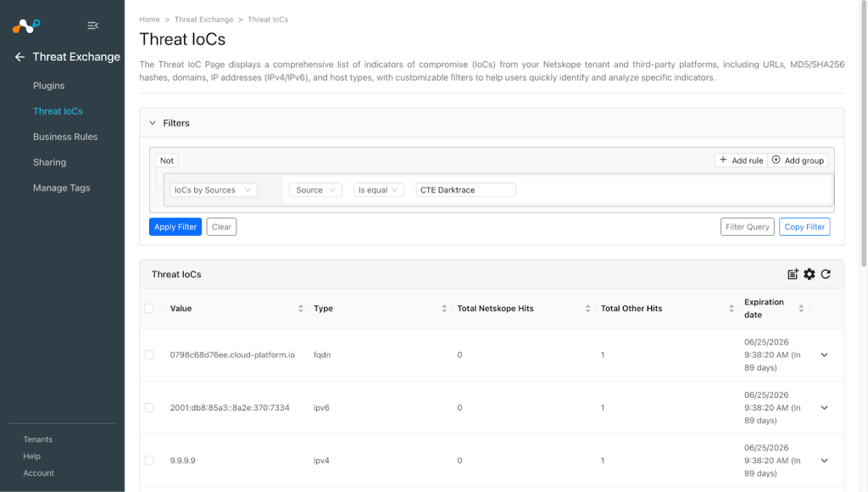This screenshot has height=492, width=868.
Task: Select the 2001:db8:85a3 ipv6 row checkbox
Action: (149, 408)
